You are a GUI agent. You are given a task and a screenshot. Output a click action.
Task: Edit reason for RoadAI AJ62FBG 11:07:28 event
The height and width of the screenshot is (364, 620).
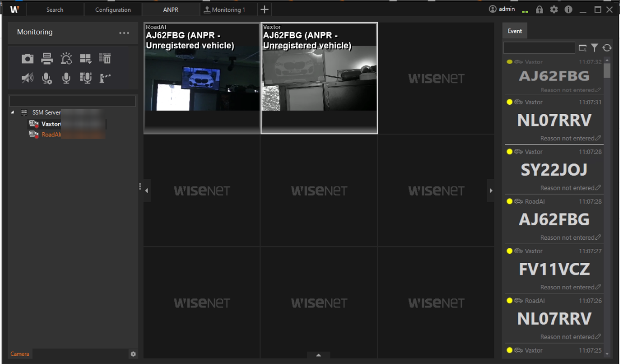point(598,238)
